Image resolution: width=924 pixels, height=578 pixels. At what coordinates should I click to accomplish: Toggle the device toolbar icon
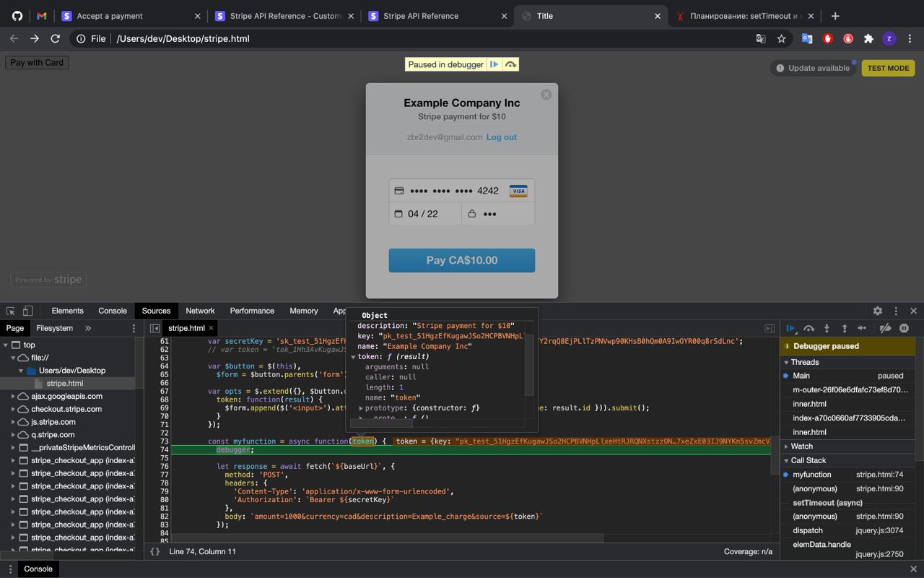27,311
